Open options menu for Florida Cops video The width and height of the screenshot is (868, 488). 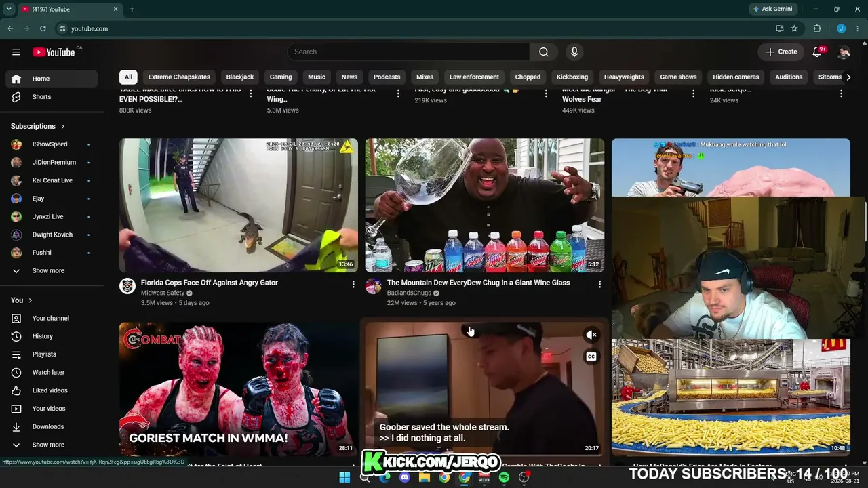353,285
